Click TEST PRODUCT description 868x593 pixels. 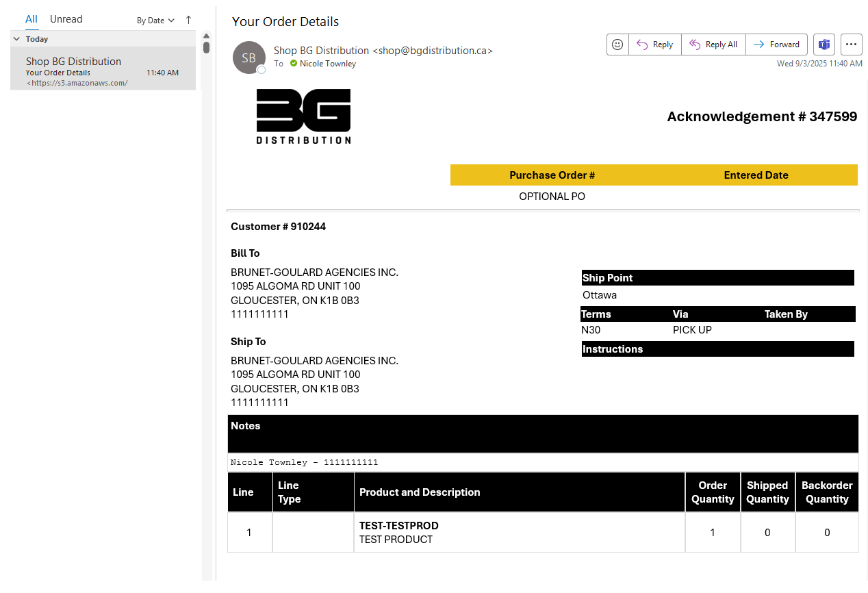[396, 540]
